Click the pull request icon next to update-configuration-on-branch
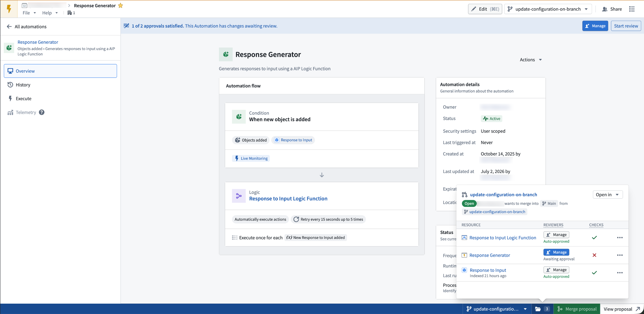This screenshot has width=644, height=314. tap(464, 194)
